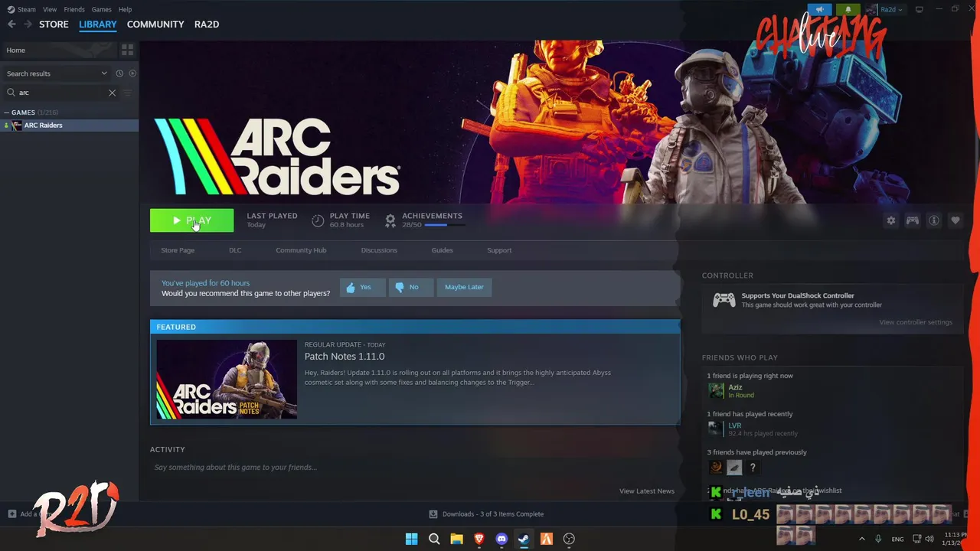Open the Store Page link
The height and width of the screenshot is (551, 980).
(178, 250)
